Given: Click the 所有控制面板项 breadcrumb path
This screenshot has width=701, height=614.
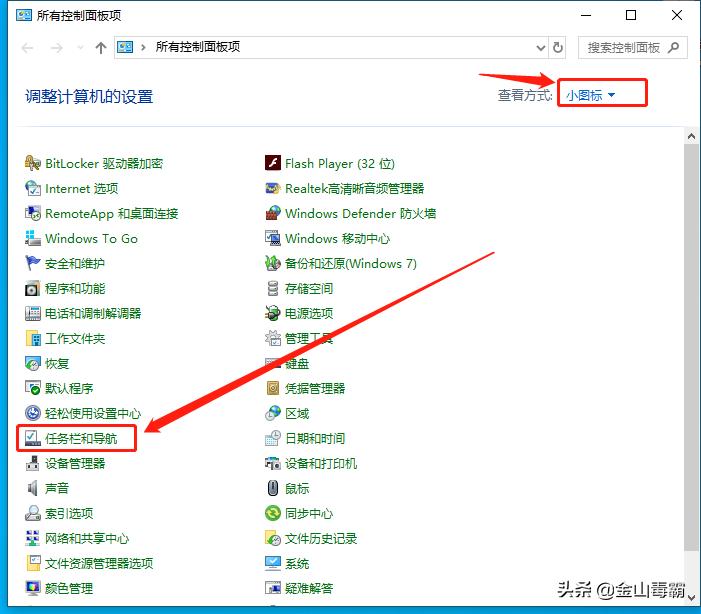Looking at the screenshot, I should coord(198,47).
